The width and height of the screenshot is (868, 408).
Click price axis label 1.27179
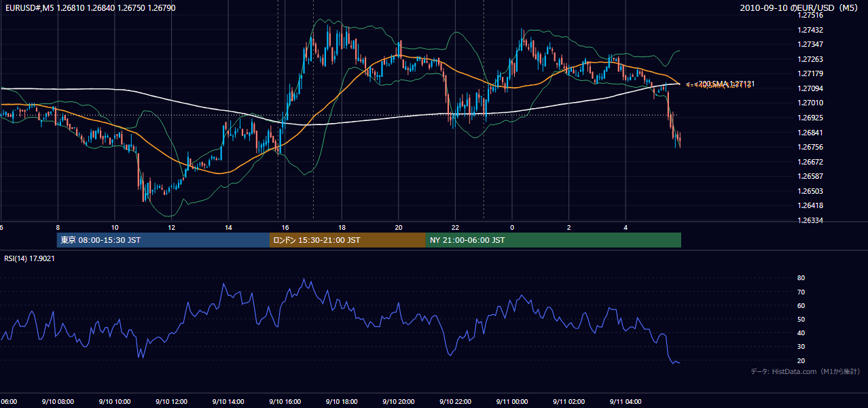point(811,73)
